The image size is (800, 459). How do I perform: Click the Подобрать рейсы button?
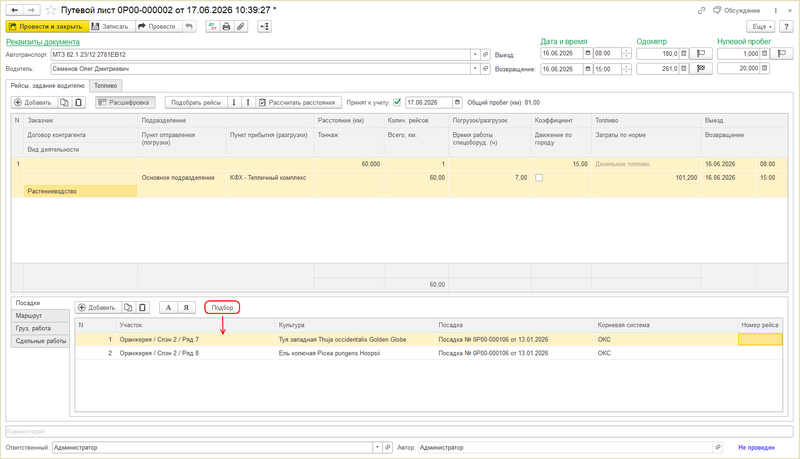(196, 103)
